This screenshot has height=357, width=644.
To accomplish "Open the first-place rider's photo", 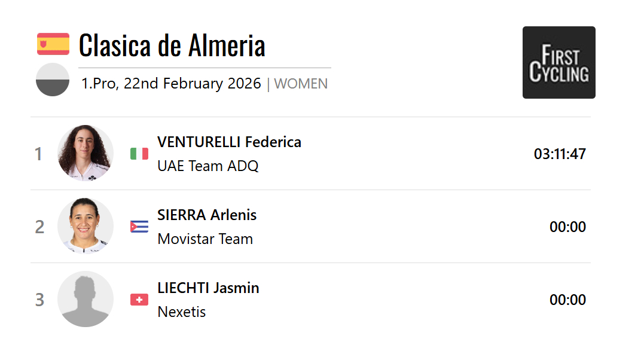I will [x=86, y=153].
